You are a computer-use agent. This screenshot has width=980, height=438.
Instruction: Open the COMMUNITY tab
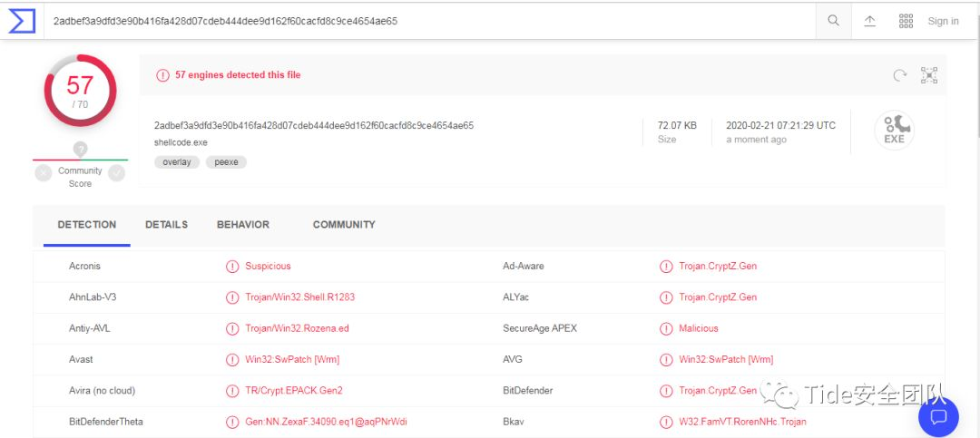pos(344,225)
